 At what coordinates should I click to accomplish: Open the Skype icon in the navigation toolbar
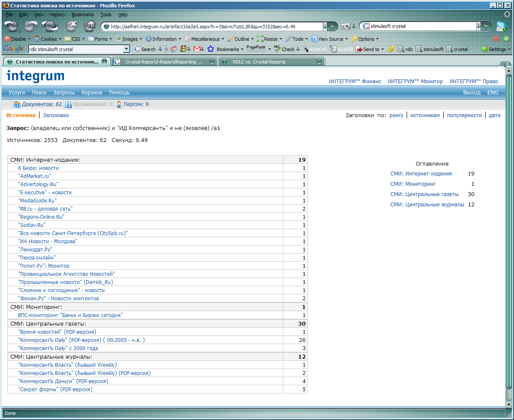coord(501,27)
